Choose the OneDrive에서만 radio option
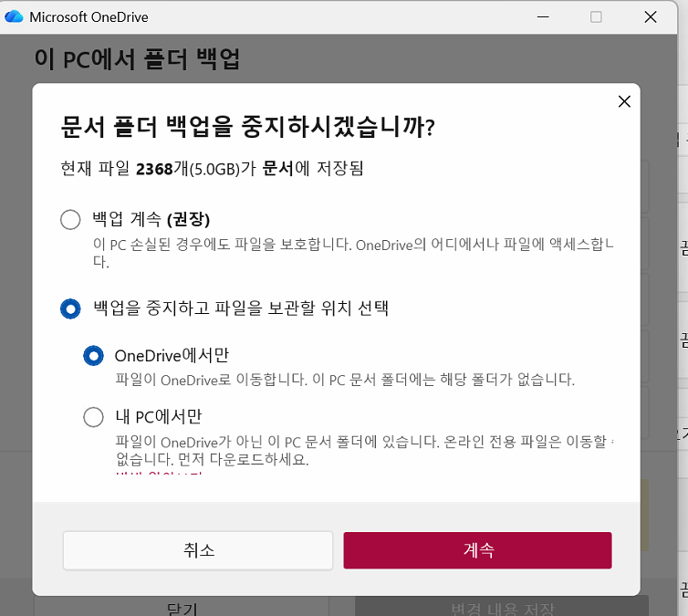The height and width of the screenshot is (616, 688). [x=93, y=355]
